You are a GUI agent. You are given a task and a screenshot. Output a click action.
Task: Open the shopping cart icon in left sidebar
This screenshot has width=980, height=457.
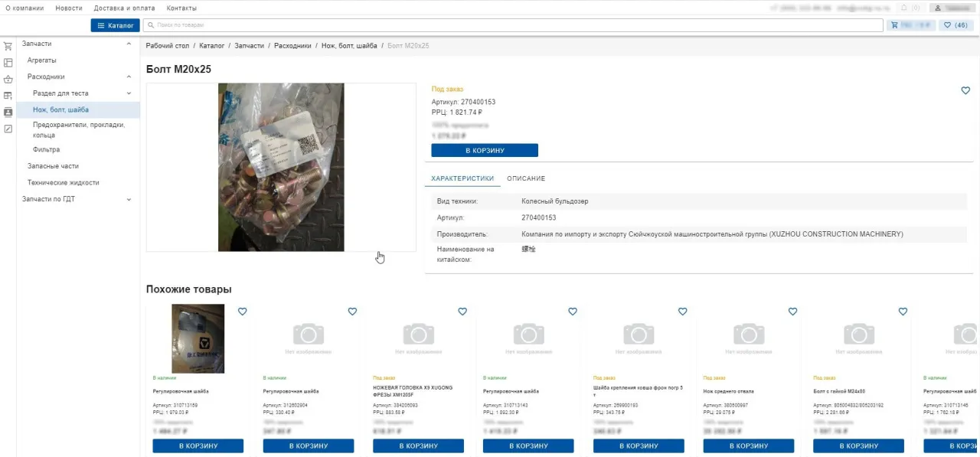point(8,46)
